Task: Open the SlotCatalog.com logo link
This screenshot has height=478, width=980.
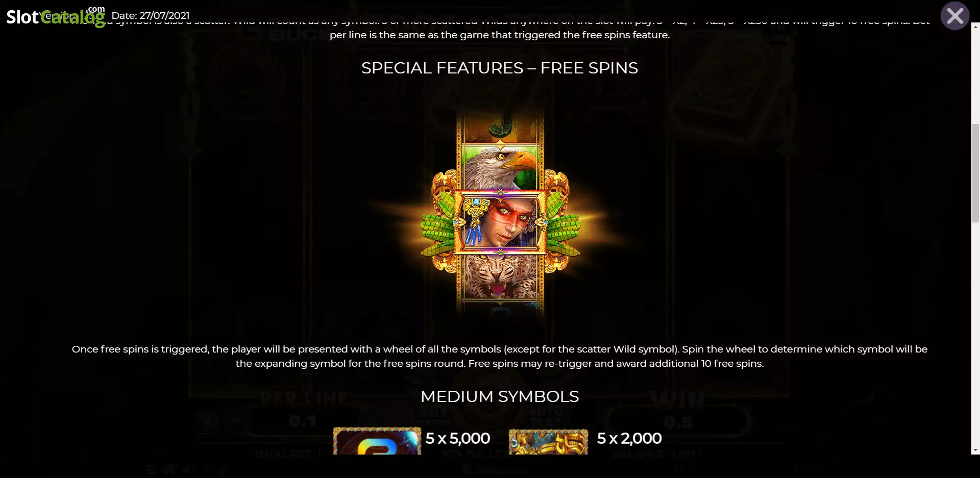Action: [x=56, y=16]
